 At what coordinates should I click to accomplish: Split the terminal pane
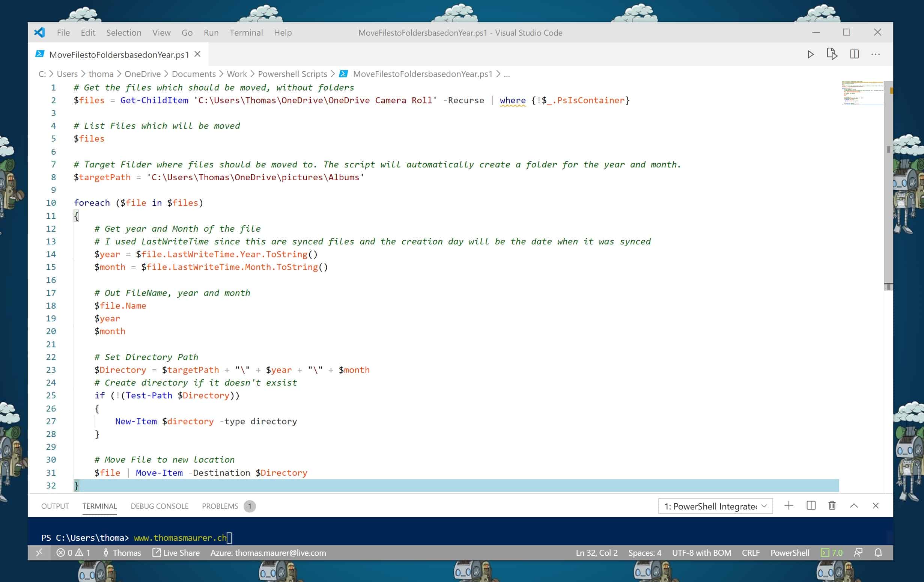coord(811,506)
